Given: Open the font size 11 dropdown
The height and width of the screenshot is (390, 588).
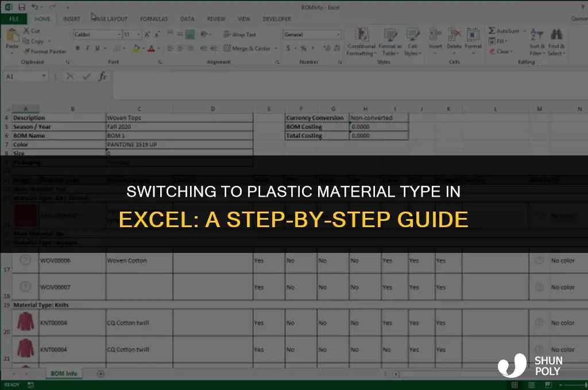Looking at the screenshot, I should [x=138, y=34].
